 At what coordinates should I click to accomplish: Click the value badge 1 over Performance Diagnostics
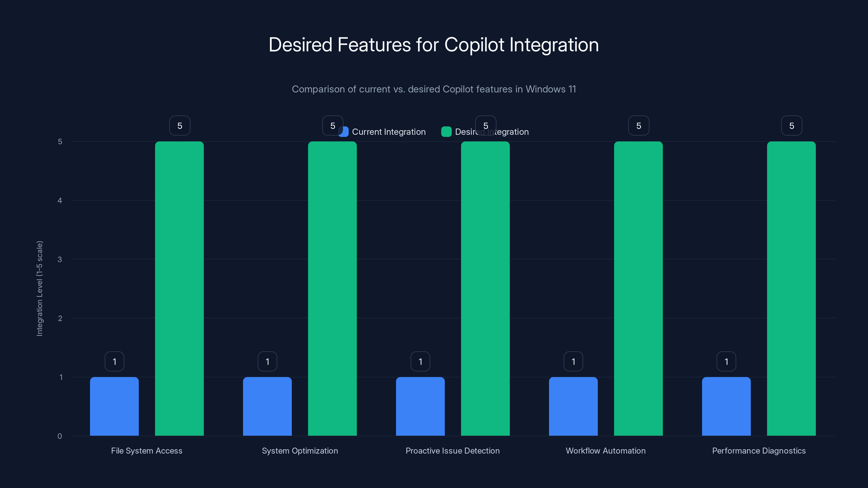coord(726,361)
